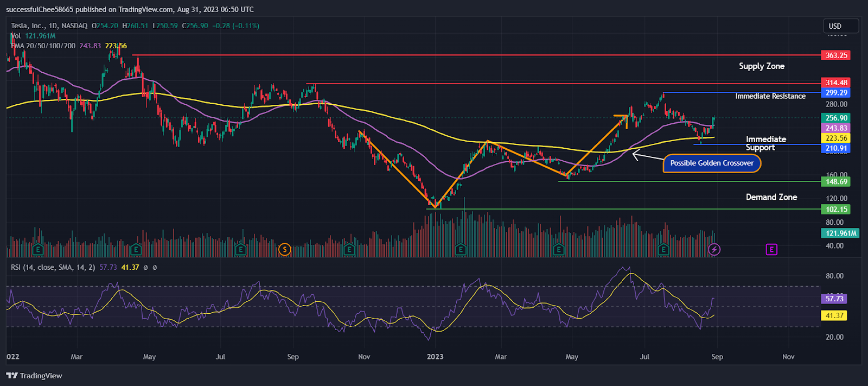This screenshot has width=868, height=386.
Task: Click the green 148.69 price label
Action: pos(836,182)
